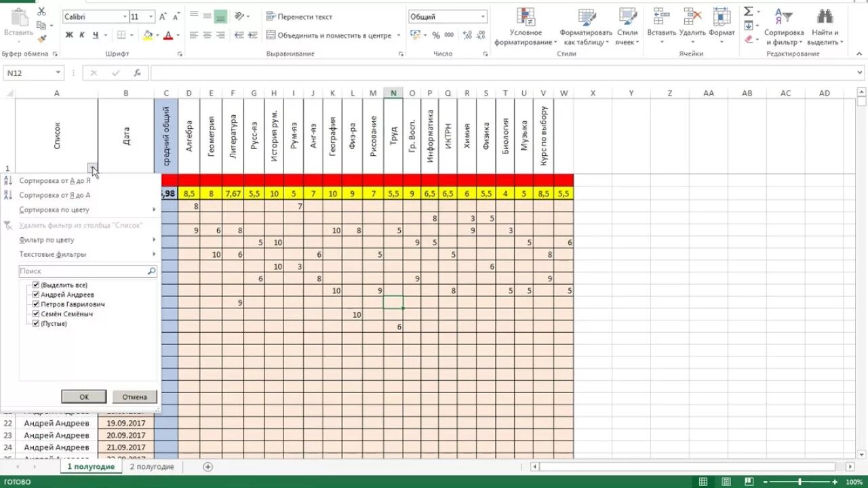Center text horizontally
This screenshot has width=868, height=488.
click(x=207, y=35)
